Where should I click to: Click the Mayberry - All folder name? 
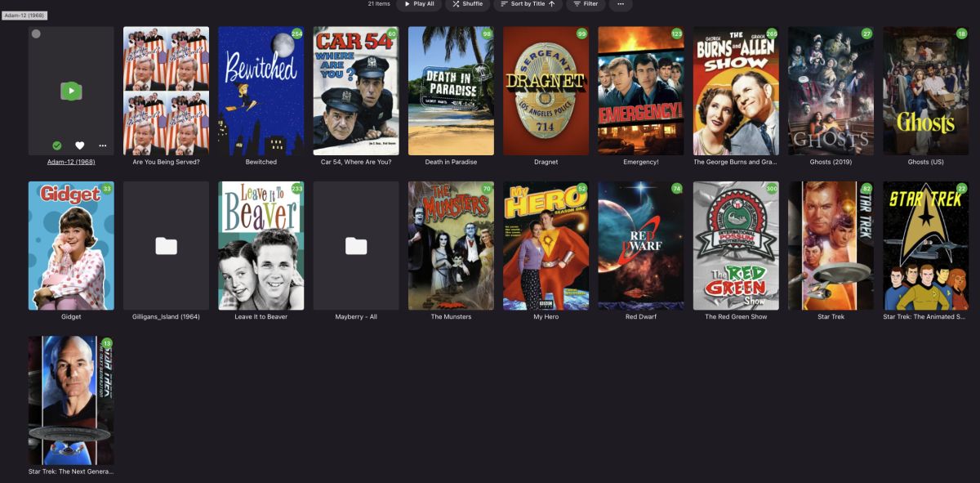click(x=356, y=317)
